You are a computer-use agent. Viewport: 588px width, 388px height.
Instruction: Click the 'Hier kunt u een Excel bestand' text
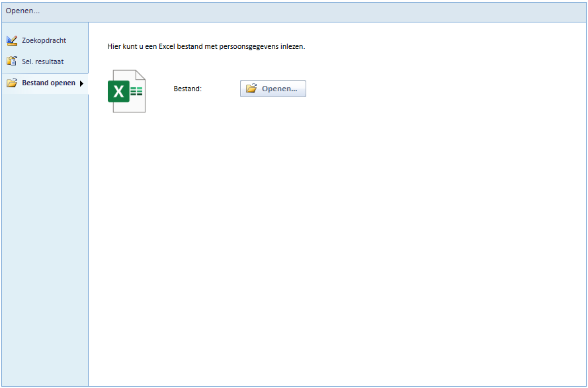[206, 47]
